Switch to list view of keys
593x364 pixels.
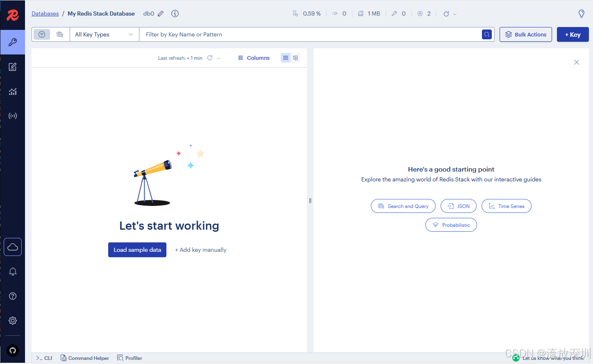point(286,58)
